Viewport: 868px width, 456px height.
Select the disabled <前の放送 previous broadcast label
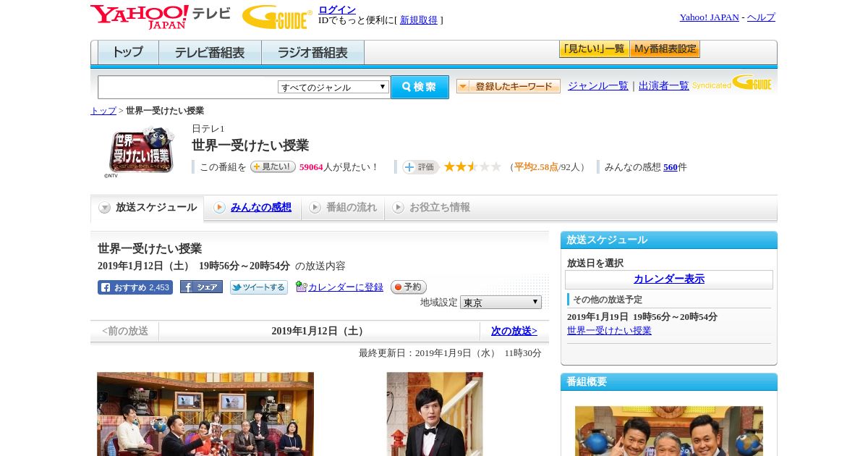(125, 331)
